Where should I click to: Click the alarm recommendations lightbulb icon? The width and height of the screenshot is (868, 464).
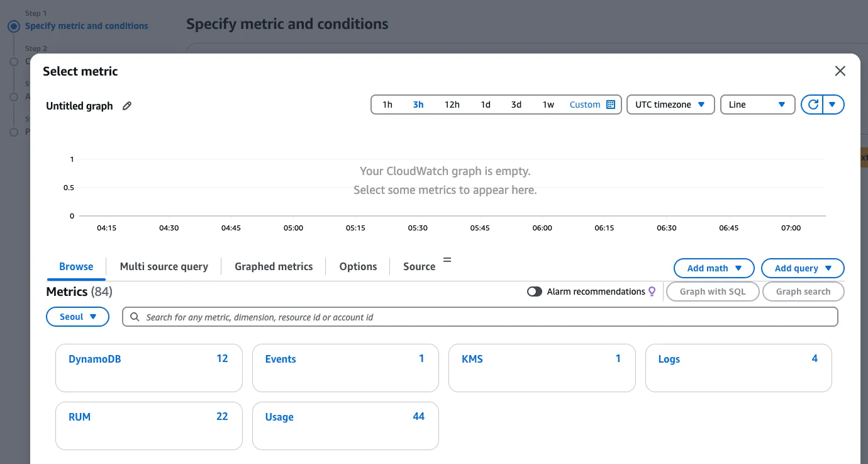(652, 291)
